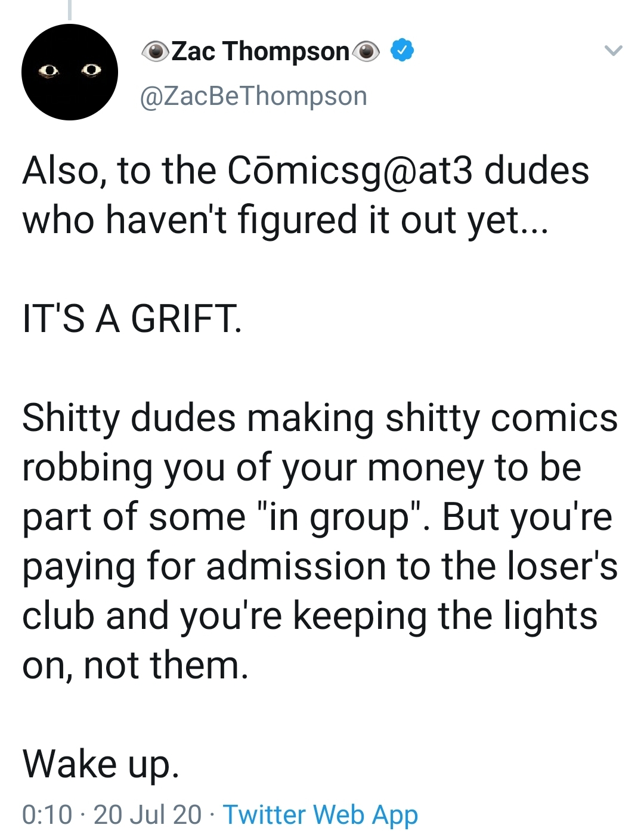Click the eye emoji after Thompson

point(366,52)
